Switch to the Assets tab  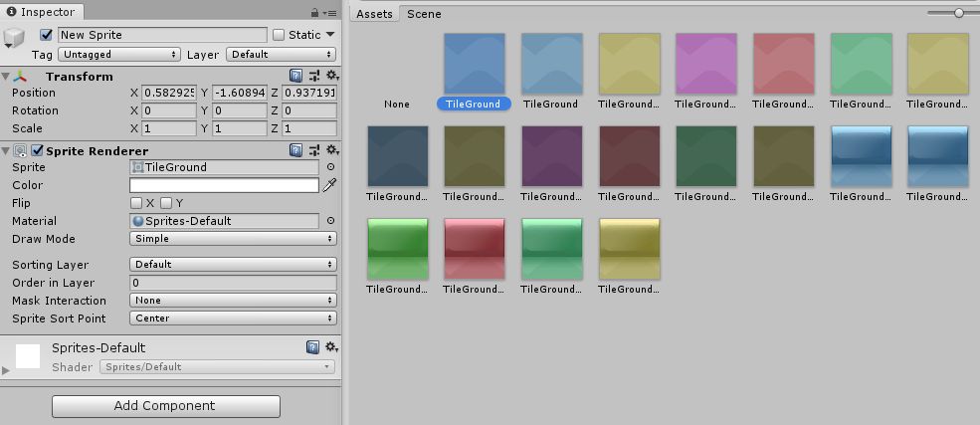374,14
